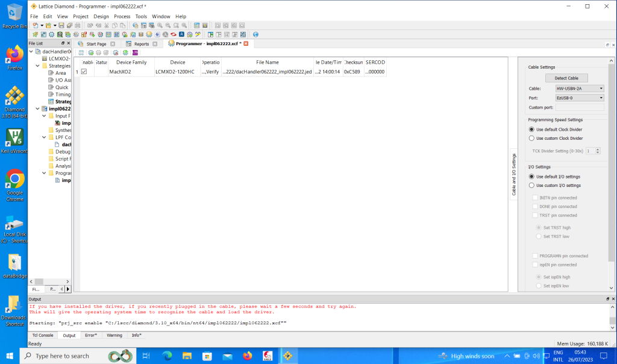Open the Cable dropdown showing HW-USBN-2A
The image size is (617, 364).
click(580, 89)
